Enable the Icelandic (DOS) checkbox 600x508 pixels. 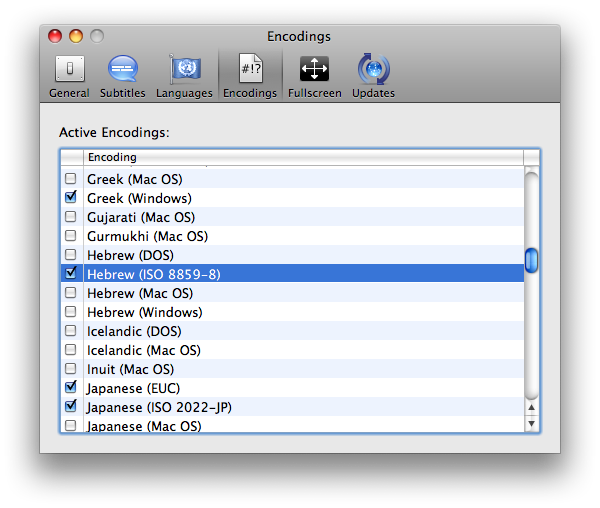tap(71, 331)
